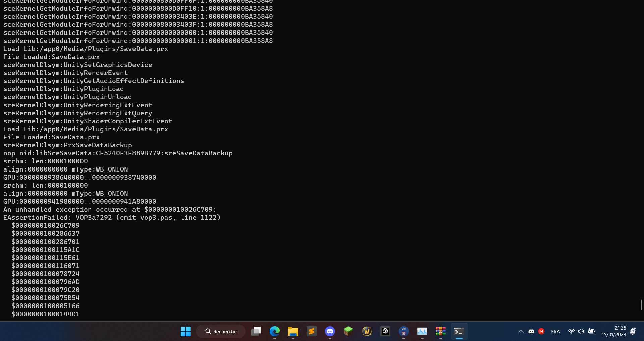Launch Minecraft from the taskbar

(348, 331)
